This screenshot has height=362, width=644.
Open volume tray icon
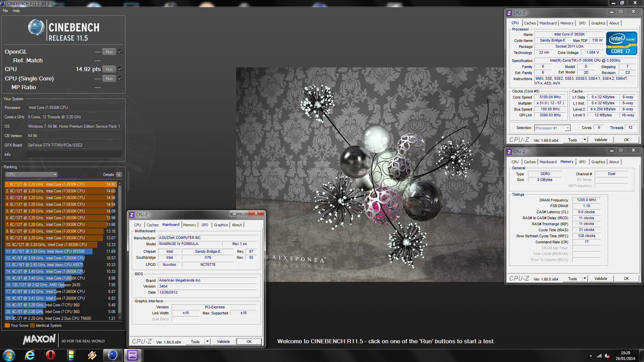[x=607, y=356]
